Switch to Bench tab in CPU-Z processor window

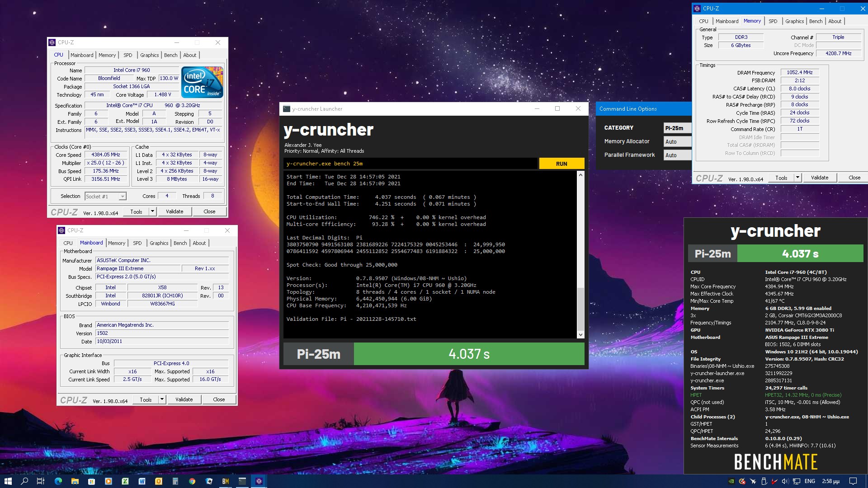click(170, 55)
